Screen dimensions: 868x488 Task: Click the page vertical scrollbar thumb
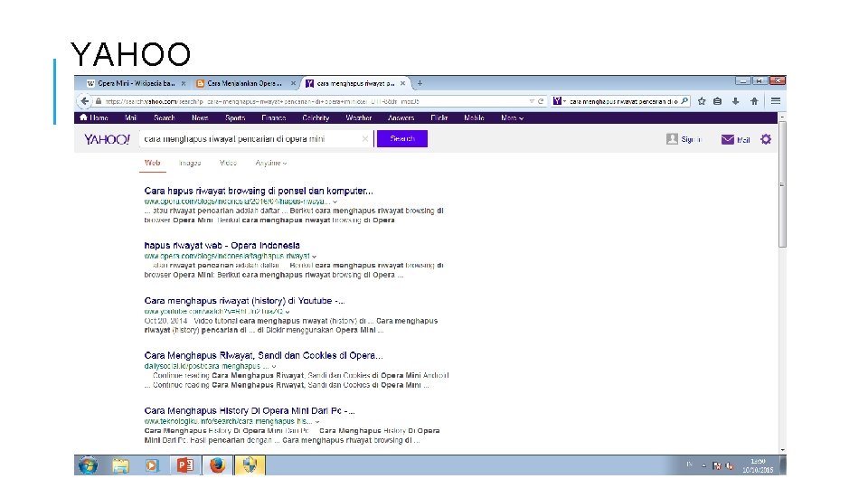click(782, 184)
